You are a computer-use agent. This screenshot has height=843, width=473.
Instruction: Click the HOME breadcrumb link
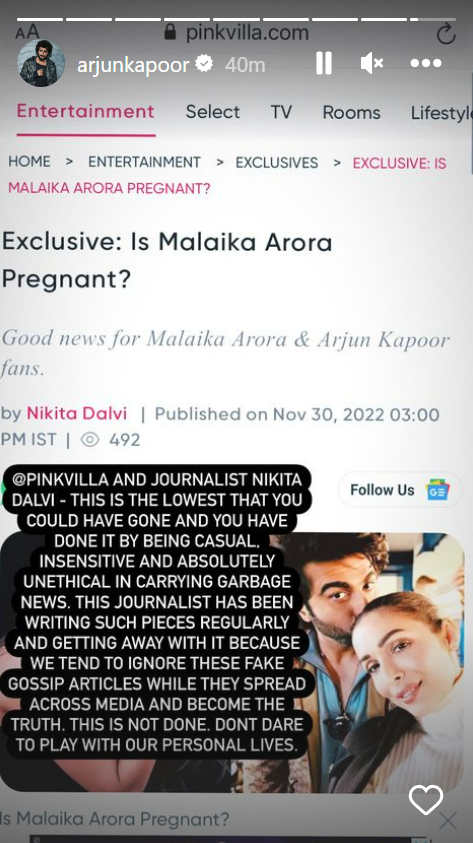[29, 162]
